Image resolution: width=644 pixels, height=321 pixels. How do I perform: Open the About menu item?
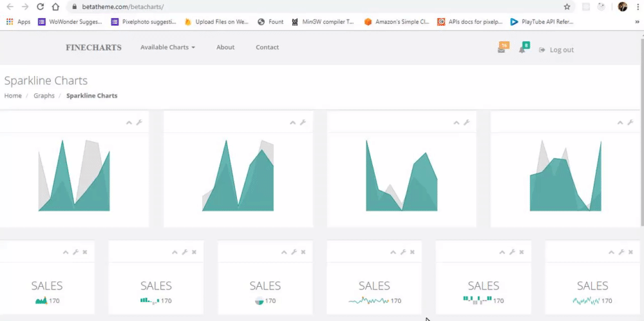[x=225, y=47]
